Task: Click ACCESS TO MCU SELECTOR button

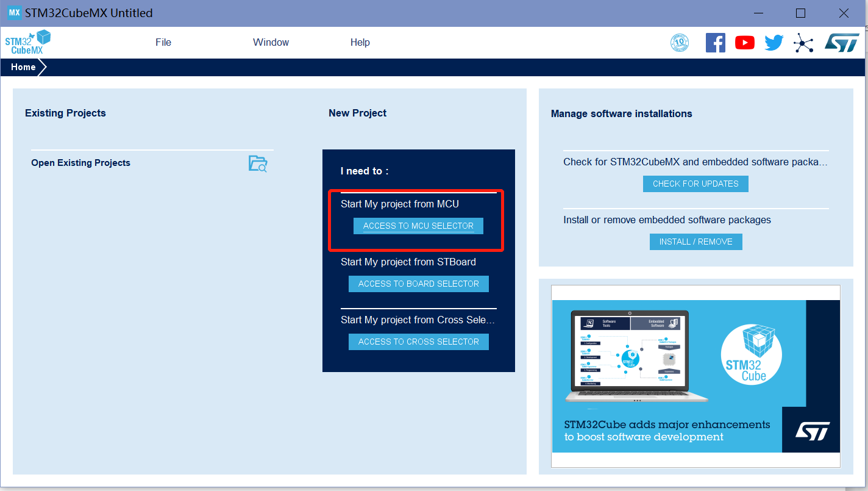Action: [x=418, y=226]
